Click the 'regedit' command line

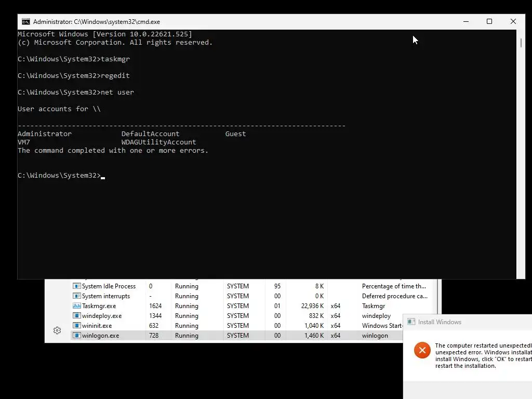point(74,76)
